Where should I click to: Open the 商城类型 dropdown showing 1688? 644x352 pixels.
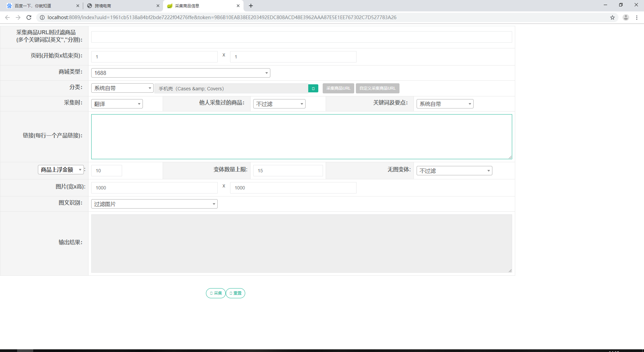pos(181,73)
